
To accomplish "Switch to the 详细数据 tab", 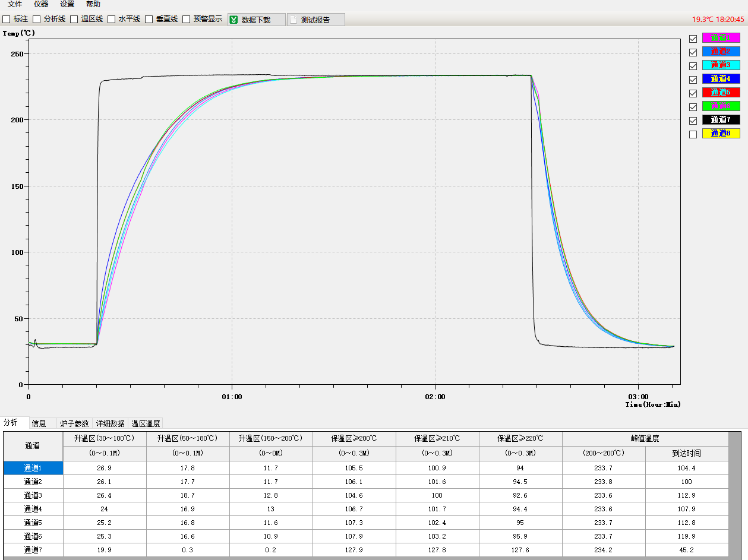I will click(111, 423).
